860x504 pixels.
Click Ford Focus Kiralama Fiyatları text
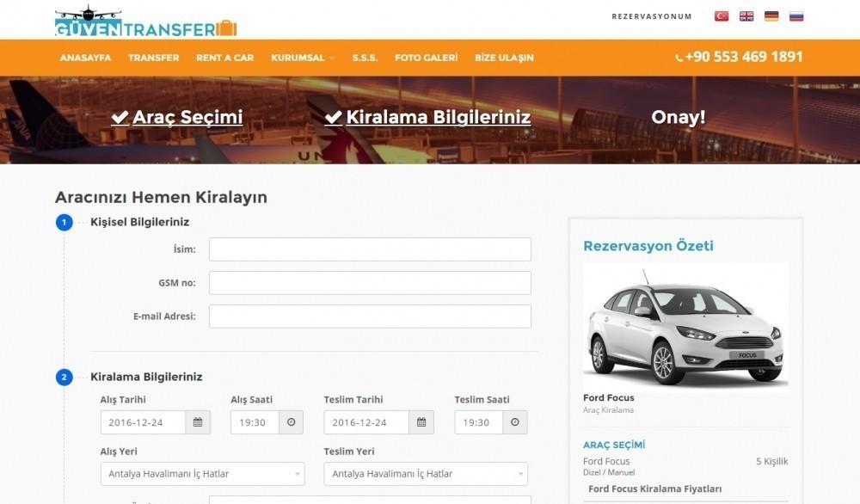pyautogui.click(x=654, y=489)
